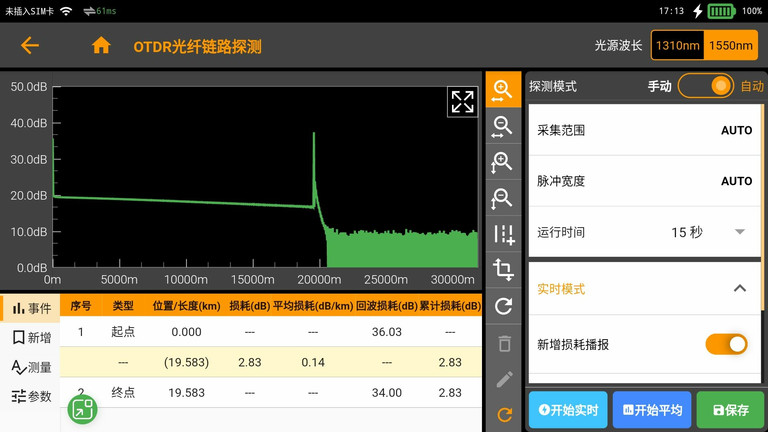Image resolution: width=768 pixels, height=432 pixels.
Task: Select the 1550nm wavelength
Action: click(731, 46)
